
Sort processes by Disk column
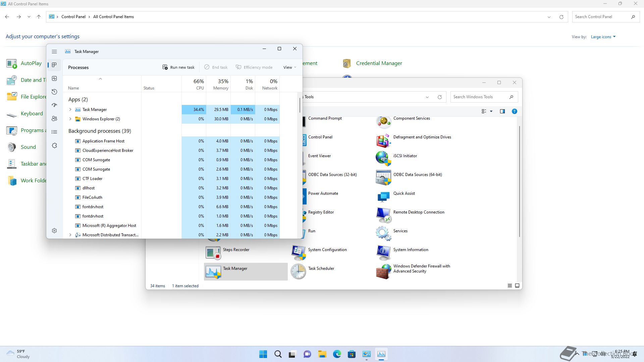(243, 84)
